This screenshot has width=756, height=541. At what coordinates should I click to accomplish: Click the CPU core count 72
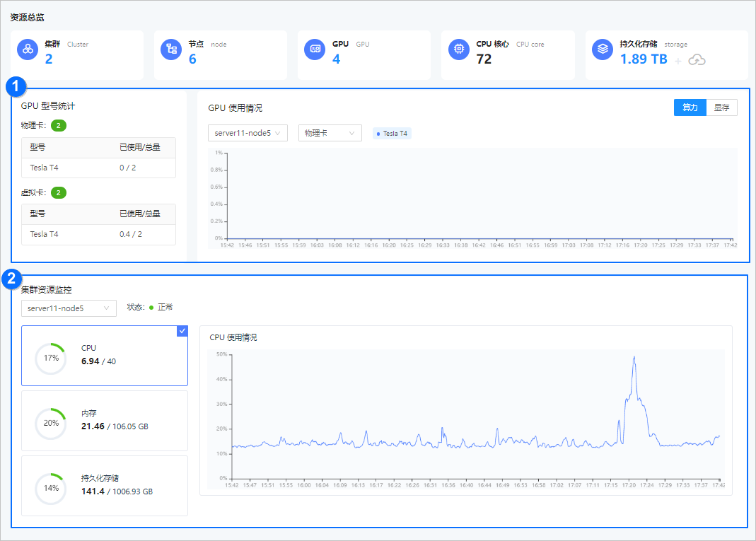[x=484, y=59]
